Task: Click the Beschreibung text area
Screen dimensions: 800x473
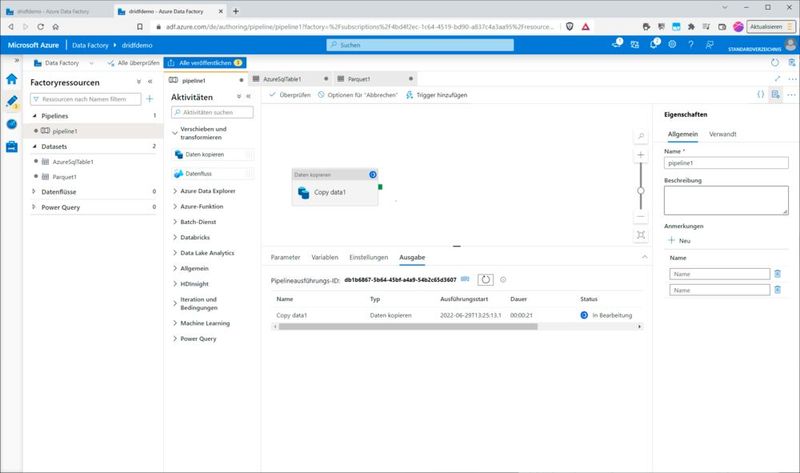Action: point(726,200)
